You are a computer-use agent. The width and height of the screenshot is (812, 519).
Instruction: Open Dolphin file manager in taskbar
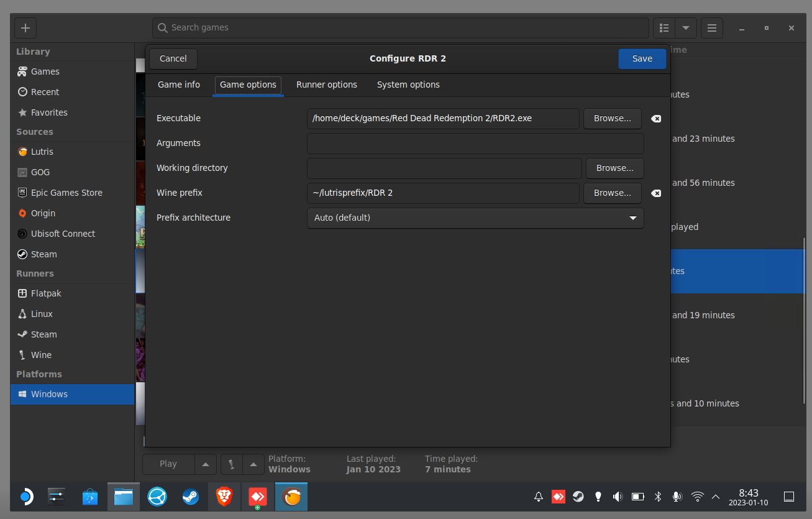(x=124, y=497)
